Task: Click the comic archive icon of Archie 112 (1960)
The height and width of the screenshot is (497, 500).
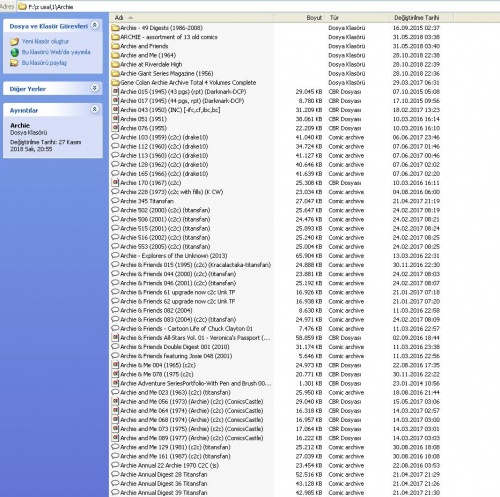Action: (x=115, y=146)
